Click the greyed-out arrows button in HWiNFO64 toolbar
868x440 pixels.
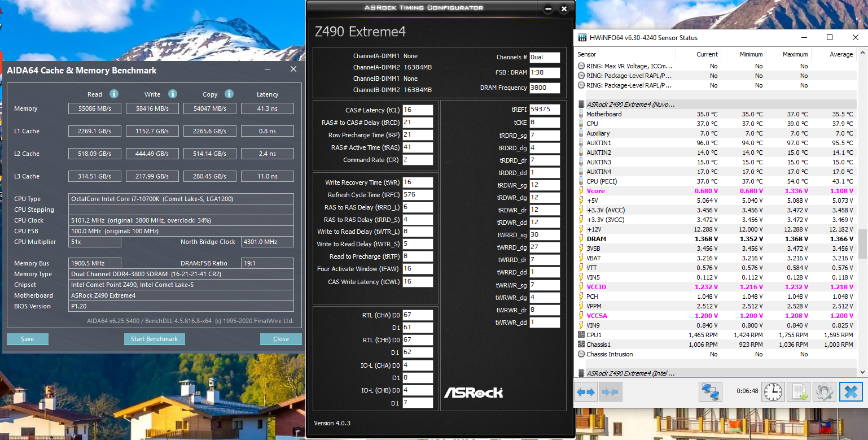610,391
